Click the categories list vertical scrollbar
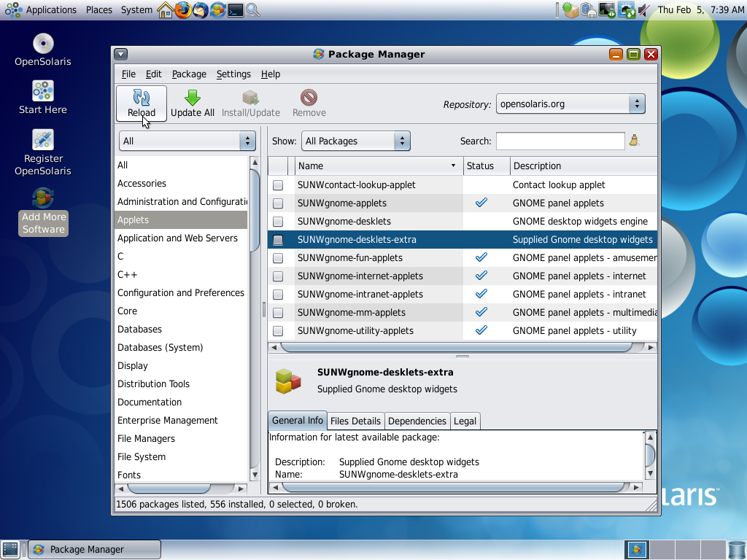The image size is (747, 560). (x=255, y=318)
